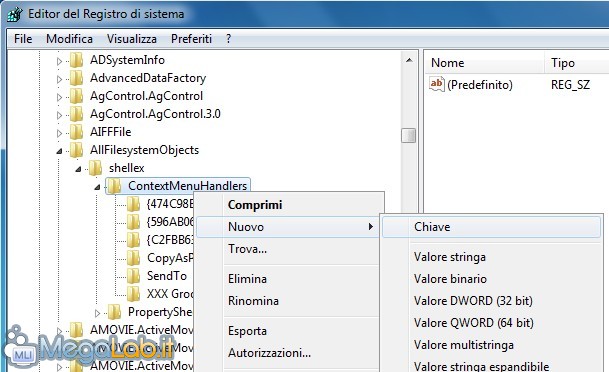Select Valore QWORD (64 bit)
Viewport: 609px width, 372px height.
(491, 323)
